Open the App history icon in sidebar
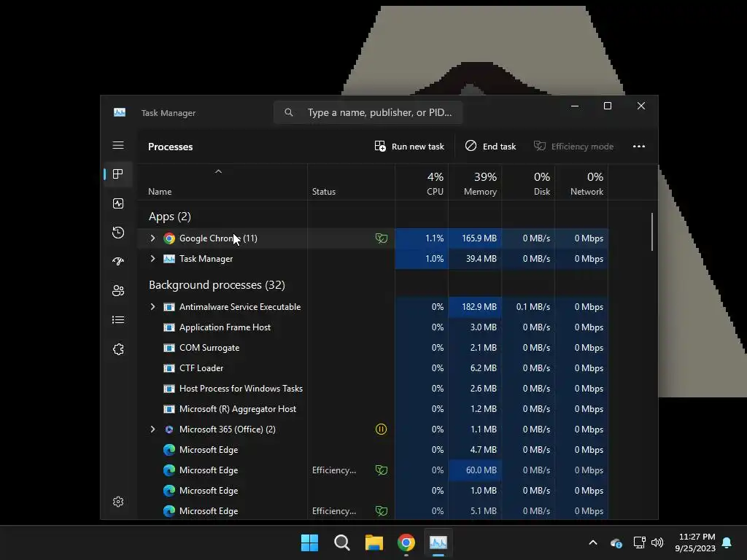Screen dimensions: 747x560 tap(118, 233)
